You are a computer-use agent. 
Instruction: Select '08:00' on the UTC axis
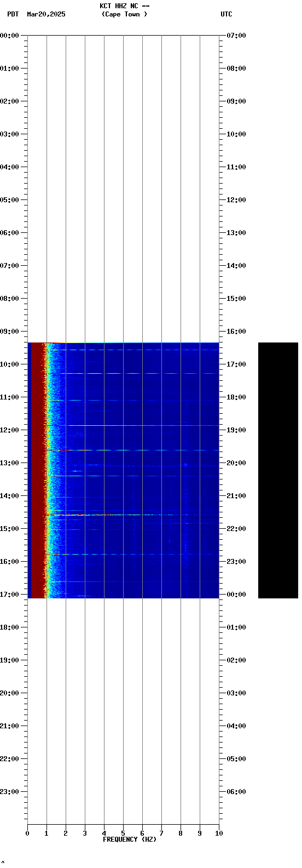pos(236,68)
